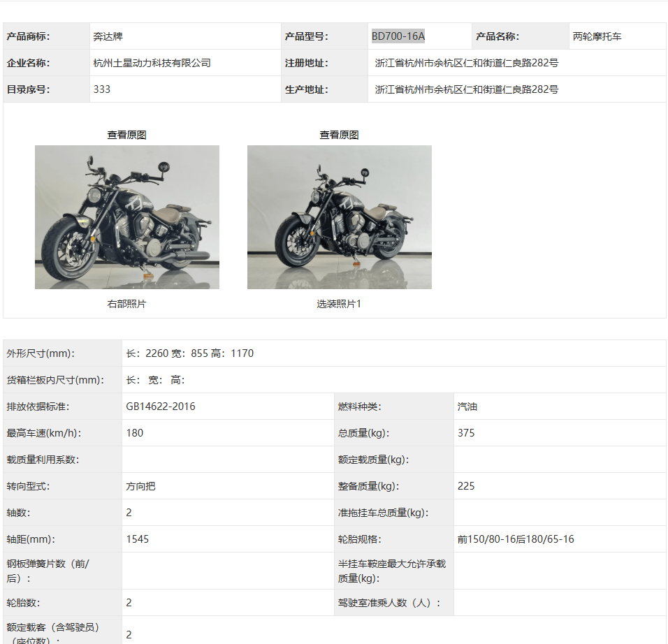Select the highlighted model number BD700-16A
Viewport: 668px width, 644px height.
398,36
